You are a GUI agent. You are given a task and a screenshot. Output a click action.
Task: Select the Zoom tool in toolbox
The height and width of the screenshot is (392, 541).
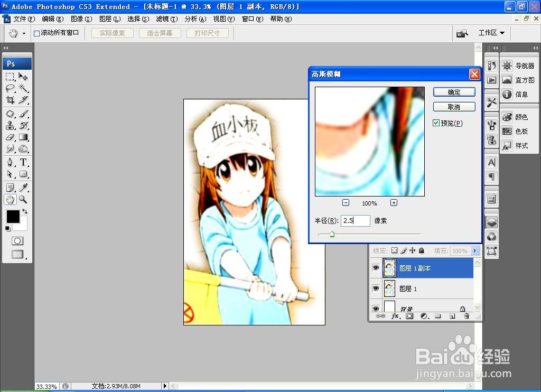[x=23, y=199]
